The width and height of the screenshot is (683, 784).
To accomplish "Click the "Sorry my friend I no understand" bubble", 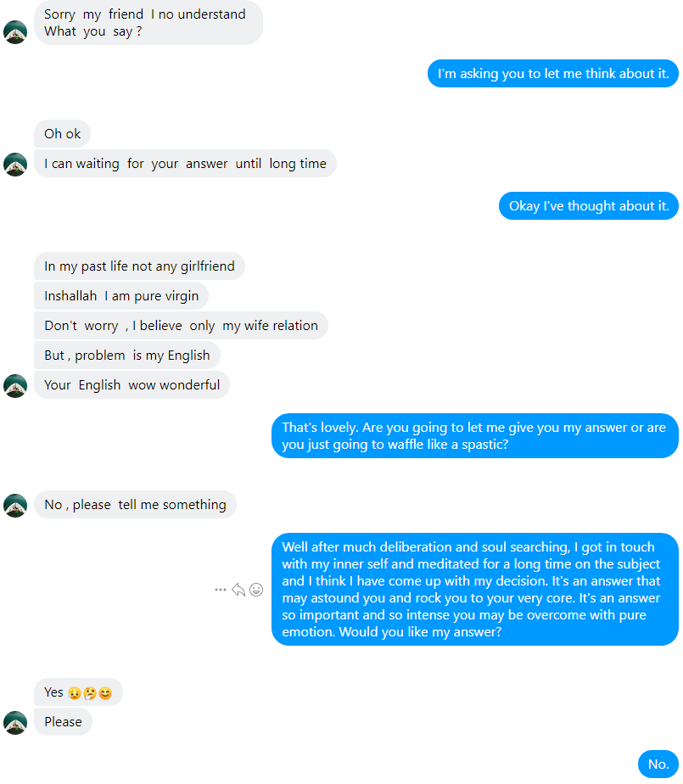I will tap(148, 23).
